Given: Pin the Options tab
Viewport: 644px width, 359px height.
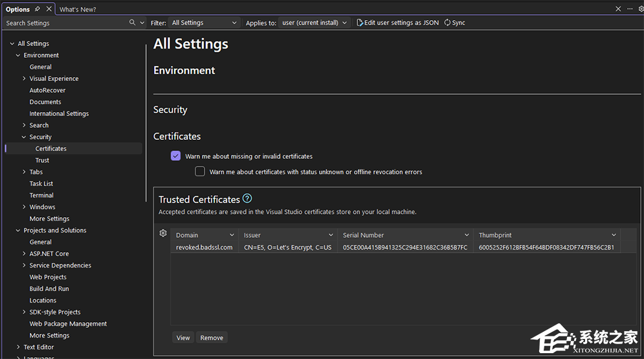Looking at the screenshot, I should coord(38,9).
